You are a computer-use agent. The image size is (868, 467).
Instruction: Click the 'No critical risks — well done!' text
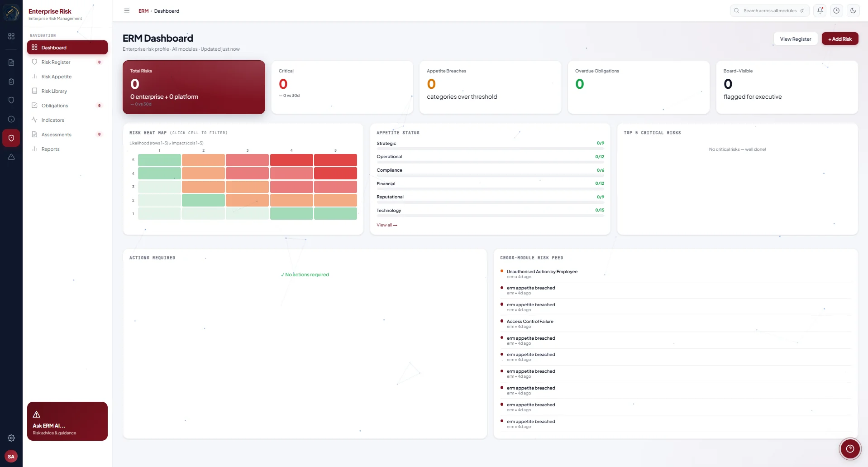coord(737,149)
